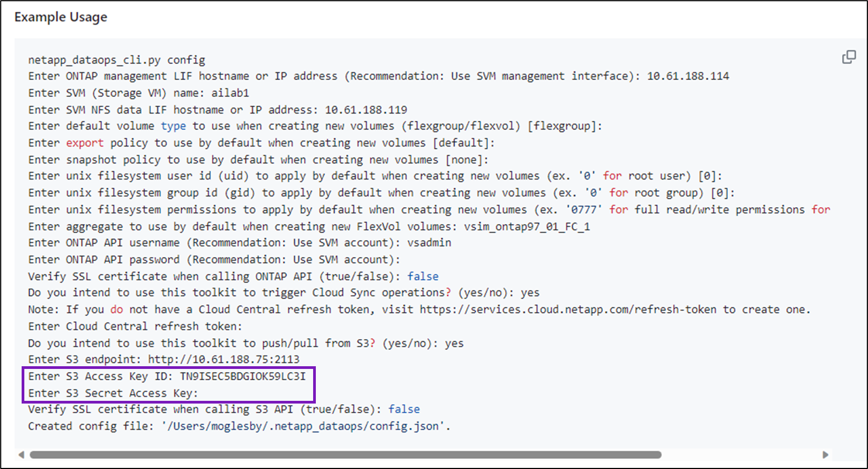Click the 'Enter S3 Secret Access Key:' line
868x469 pixels.
(x=113, y=393)
